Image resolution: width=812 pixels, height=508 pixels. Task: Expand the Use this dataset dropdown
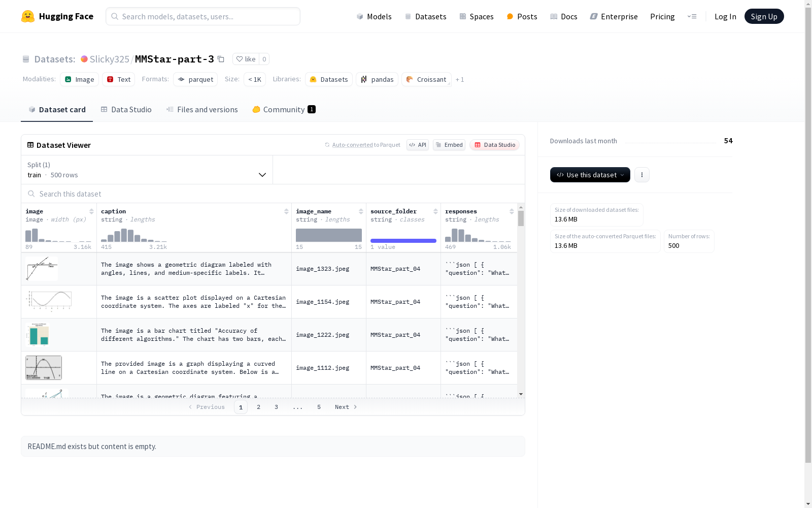click(x=590, y=175)
